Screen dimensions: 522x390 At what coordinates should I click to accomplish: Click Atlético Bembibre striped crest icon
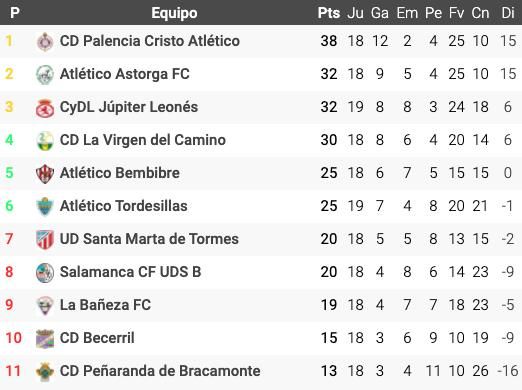click(x=45, y=173)
